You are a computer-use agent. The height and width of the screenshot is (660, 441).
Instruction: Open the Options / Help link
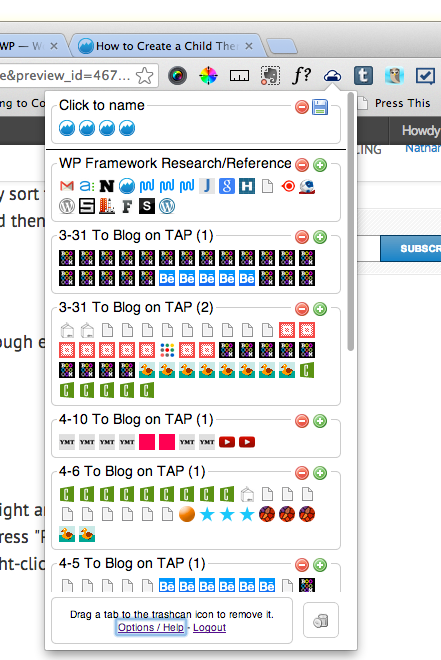[151, 627]
